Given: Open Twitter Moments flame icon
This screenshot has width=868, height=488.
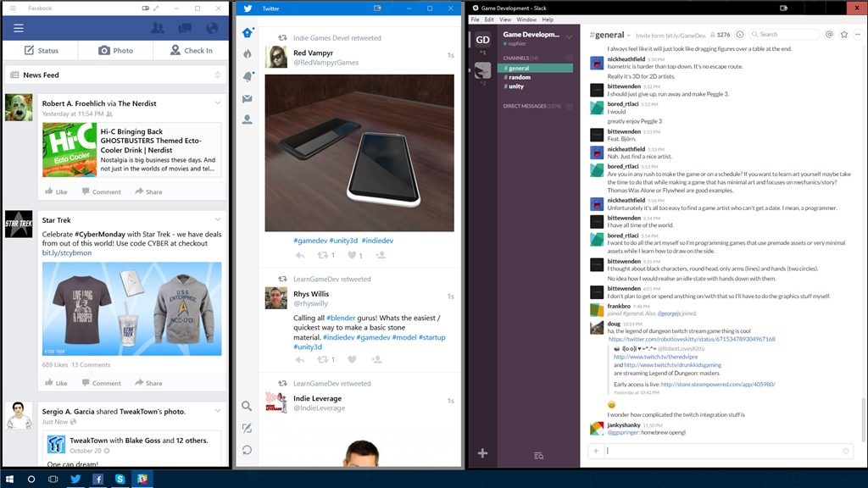Looking at the screenshot, I should pos(248,53).
